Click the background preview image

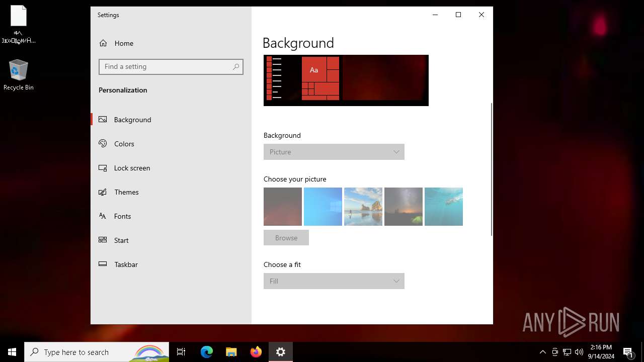(x=346, y=80)
